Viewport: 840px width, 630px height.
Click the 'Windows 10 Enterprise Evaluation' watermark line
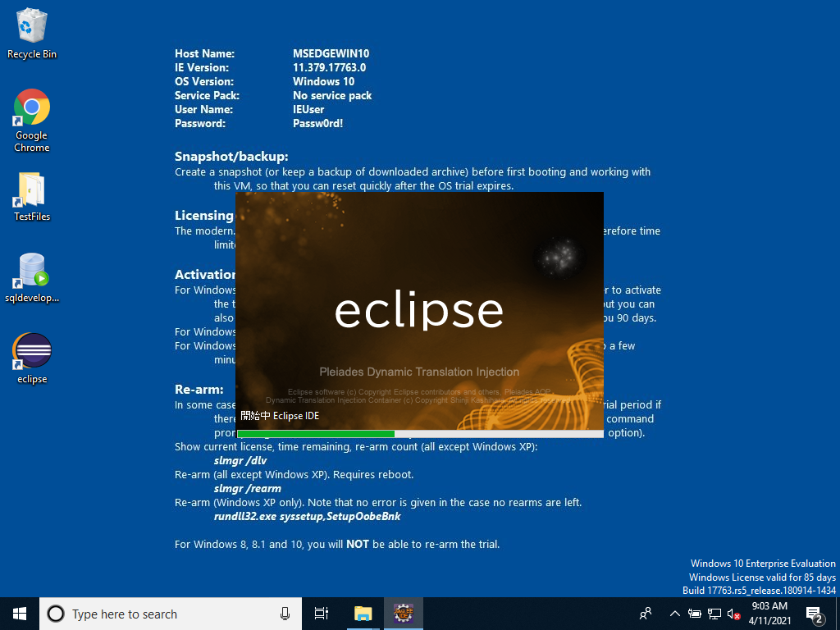(x=763, y=564)
